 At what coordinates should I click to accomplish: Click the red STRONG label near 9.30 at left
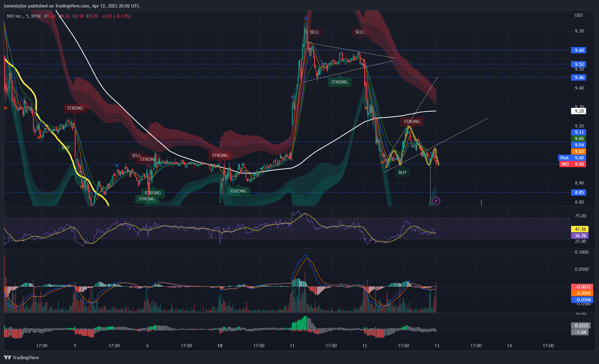click(75, 108)
